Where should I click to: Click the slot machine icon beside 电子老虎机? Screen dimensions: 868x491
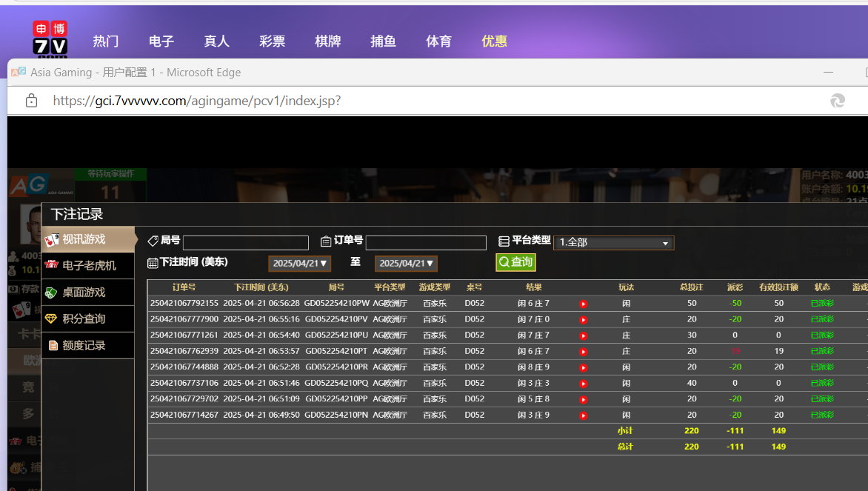[51, 265]
